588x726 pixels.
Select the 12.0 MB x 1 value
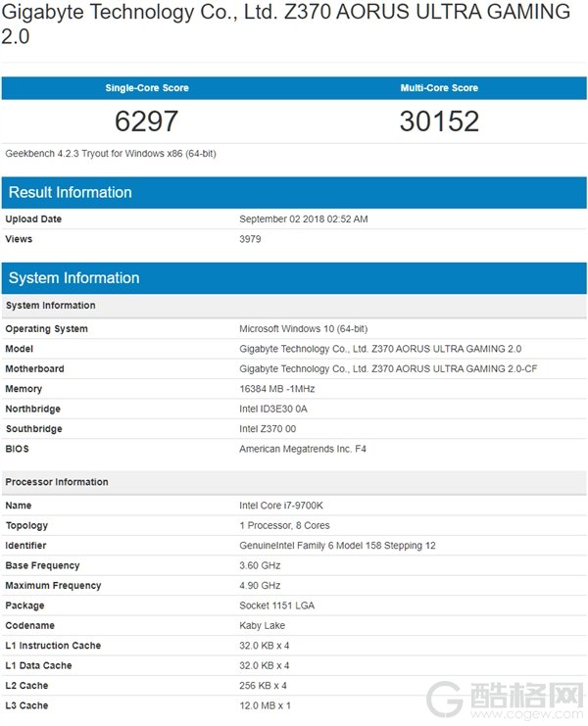265,705
